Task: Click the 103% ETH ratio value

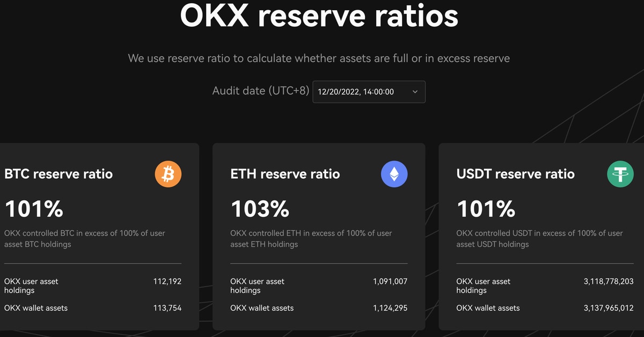Action: pyautogui.click(x=260, y=209)
